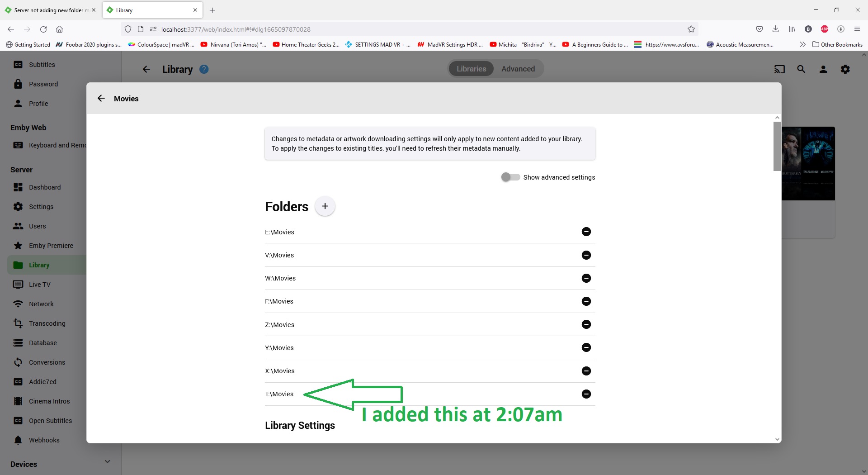
Task: Open the cast to device icon
Action: pos(779,69)
